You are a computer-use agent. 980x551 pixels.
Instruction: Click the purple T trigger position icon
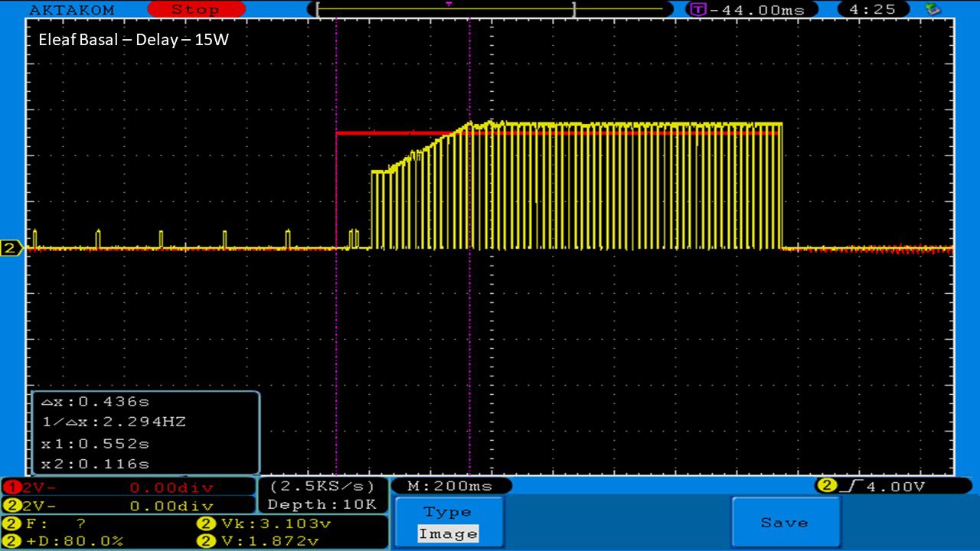[697, 10]
